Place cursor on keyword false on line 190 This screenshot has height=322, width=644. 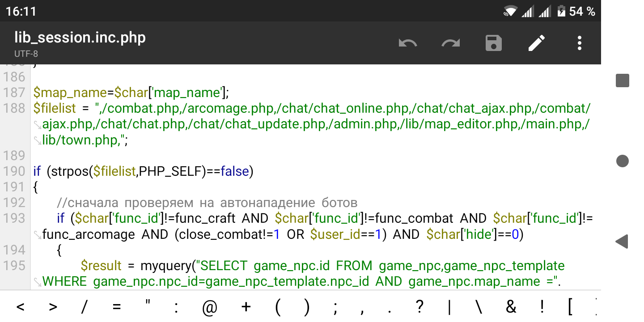(x=235, y=171)
